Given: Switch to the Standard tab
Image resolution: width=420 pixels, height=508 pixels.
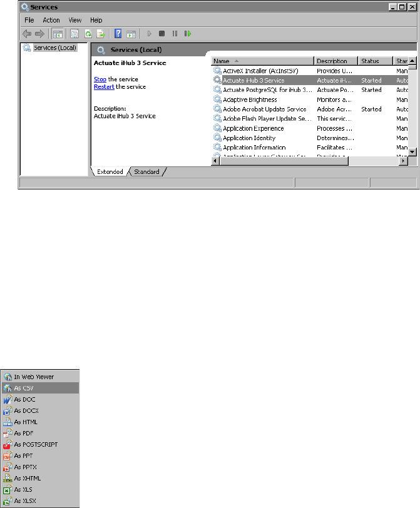Looking at the screenshot, I should 147,171.
